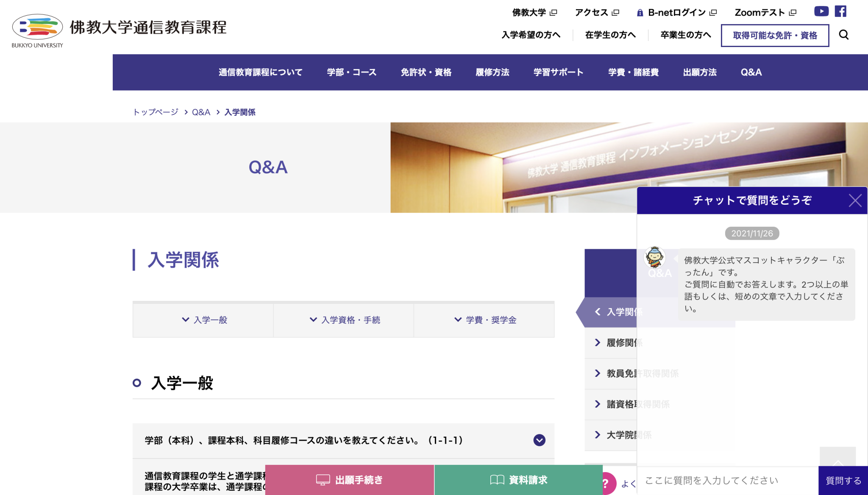868x495 pixels.
Task: Click the 取得可能な免許・資格 button
Action: pos(775,36)
